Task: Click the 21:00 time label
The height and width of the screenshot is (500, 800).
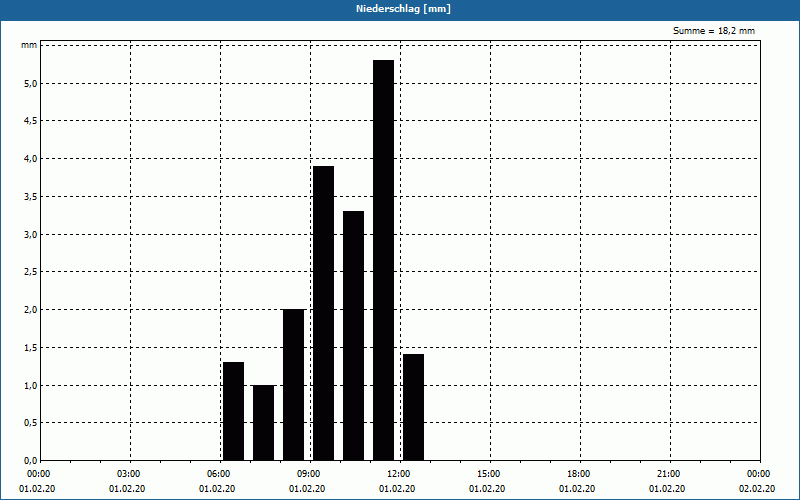Action: click(670, 474)
